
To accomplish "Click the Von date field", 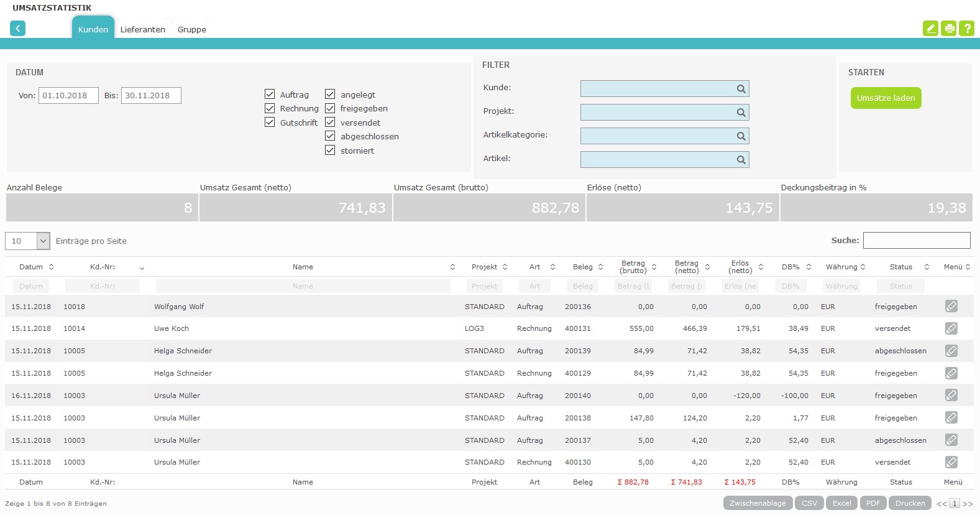I will 68,95.
